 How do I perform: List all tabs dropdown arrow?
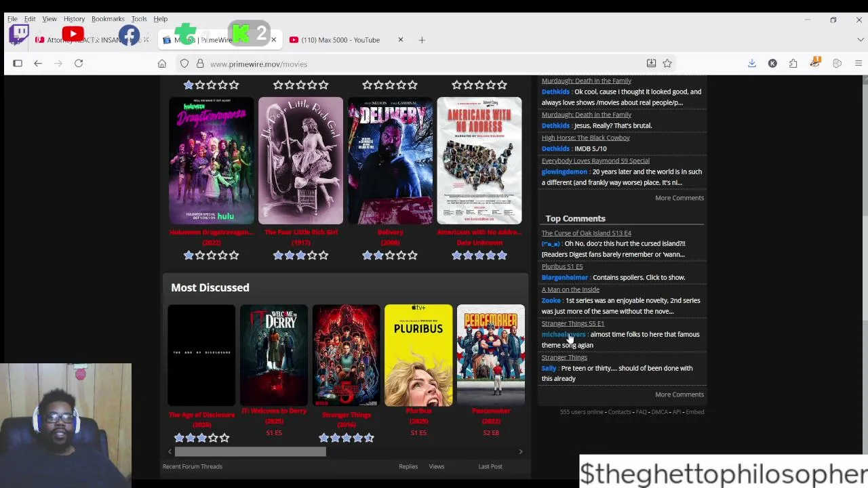pos(860,40)
